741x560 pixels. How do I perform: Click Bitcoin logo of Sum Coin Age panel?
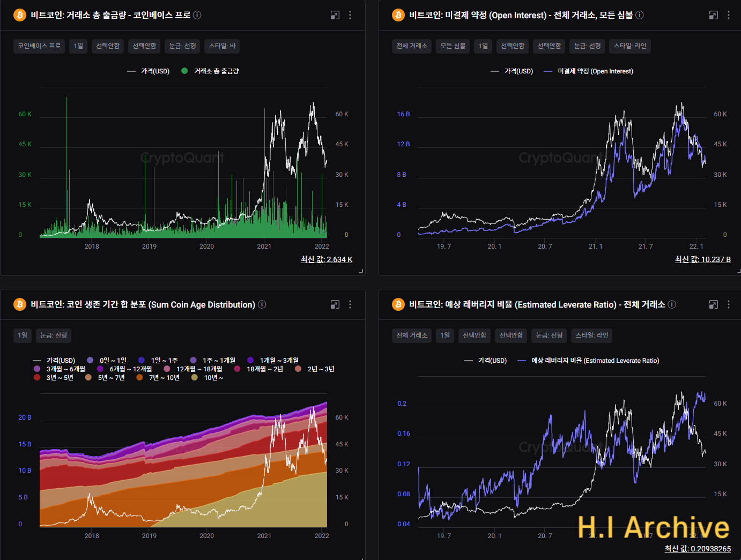pyautogui.click(x=20, y=304)
